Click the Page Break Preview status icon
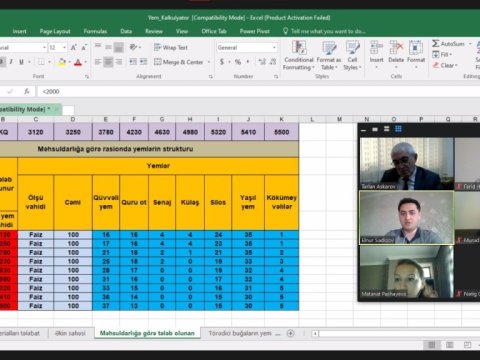480x360 pixels. (x=467, y=345)
